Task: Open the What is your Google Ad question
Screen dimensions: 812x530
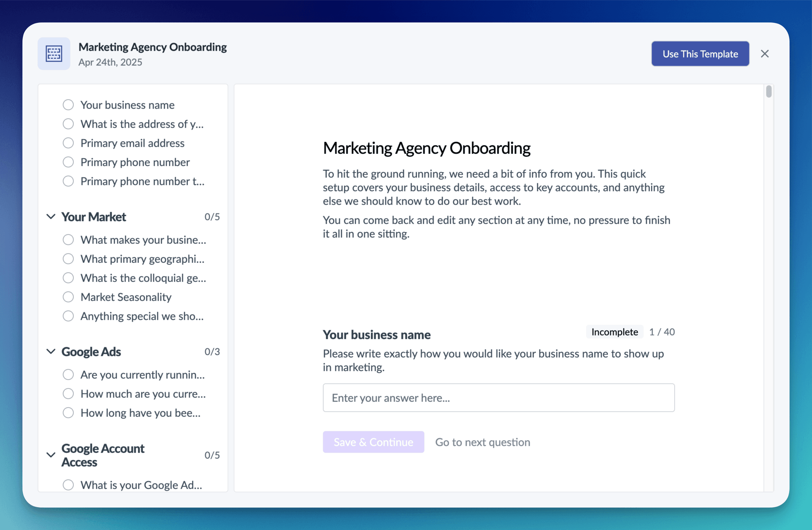Action: (x=142, y=485)
